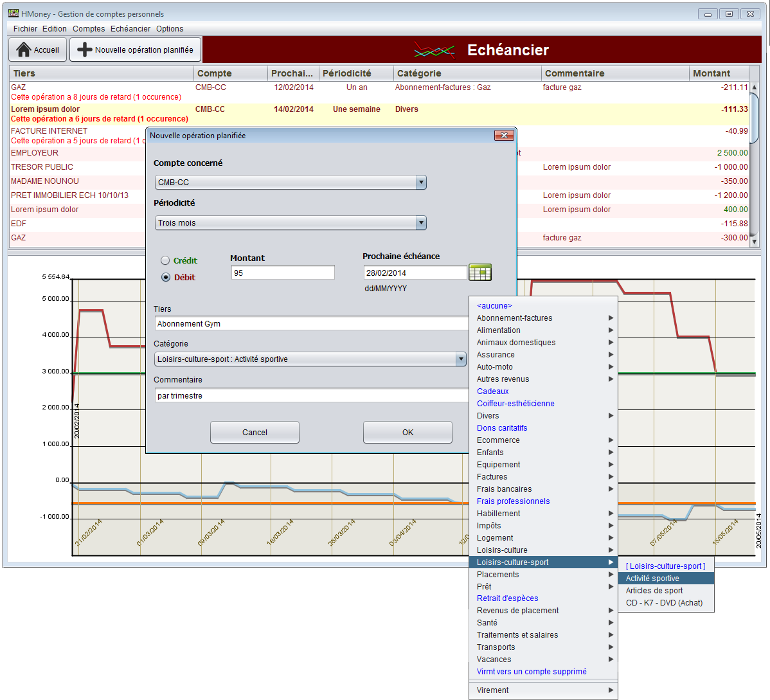Click the Montant input field
The width and height of the screenshot is (770, 700).
(x=282, y=273)
